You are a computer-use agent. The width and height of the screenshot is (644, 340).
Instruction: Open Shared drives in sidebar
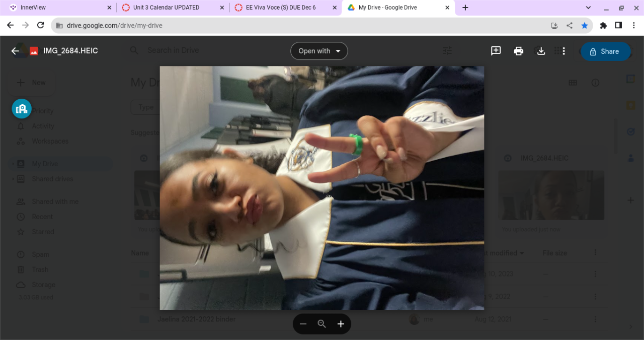(x=52, y=179)
